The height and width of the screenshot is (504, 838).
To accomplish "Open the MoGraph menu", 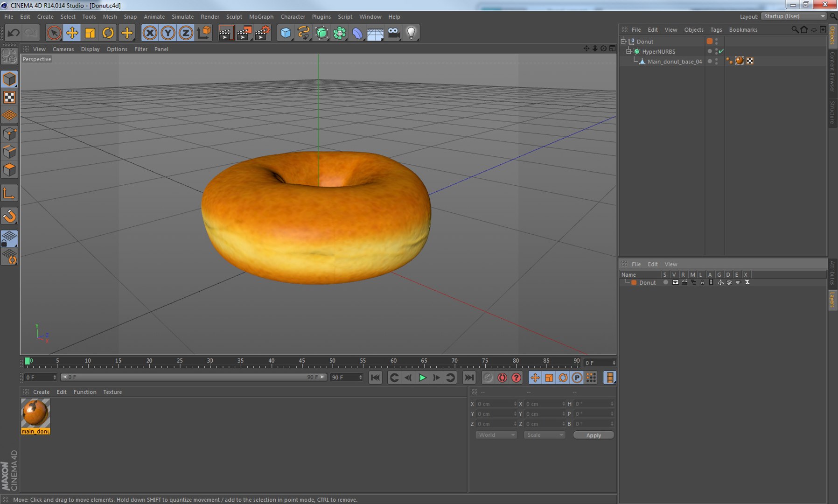I will point(261,17).
